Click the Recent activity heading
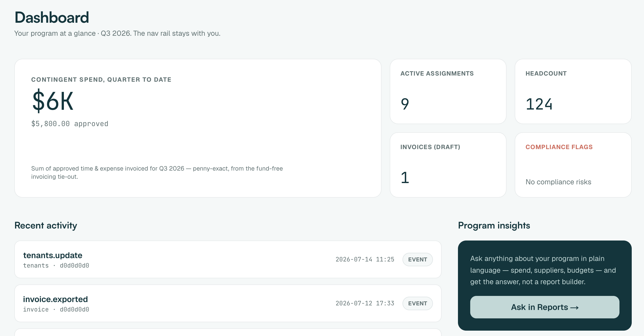This screenshot has width=644, height=336. 46,225
